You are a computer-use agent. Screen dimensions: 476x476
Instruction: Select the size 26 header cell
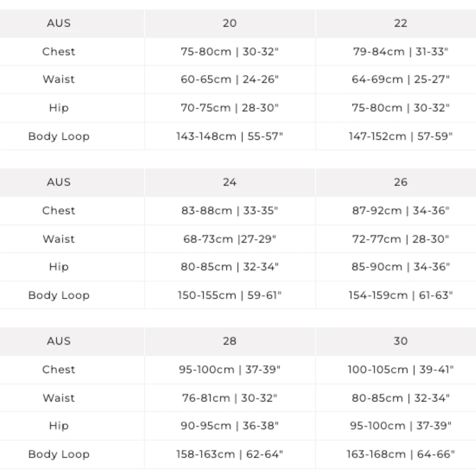[x=401, y=182]
